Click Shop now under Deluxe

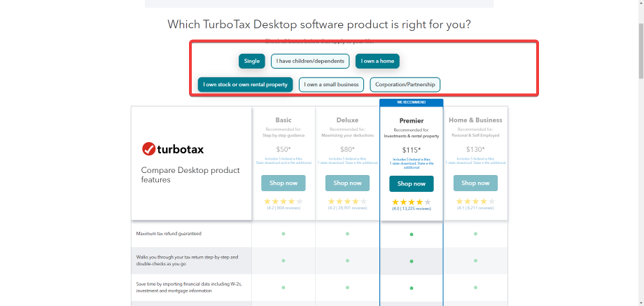click(347, 183)
